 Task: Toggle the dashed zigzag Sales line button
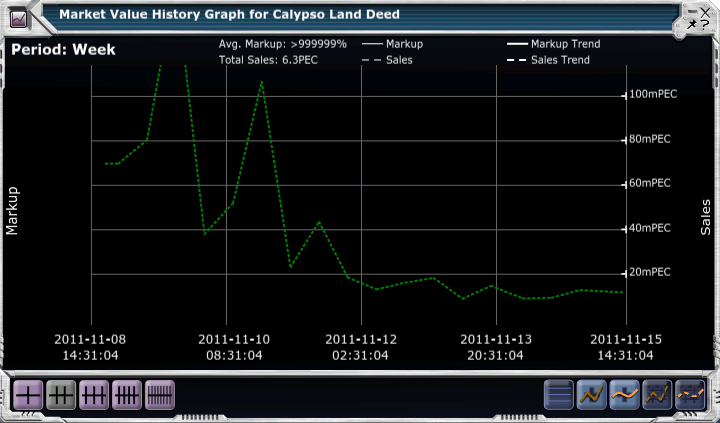(658, 395)
